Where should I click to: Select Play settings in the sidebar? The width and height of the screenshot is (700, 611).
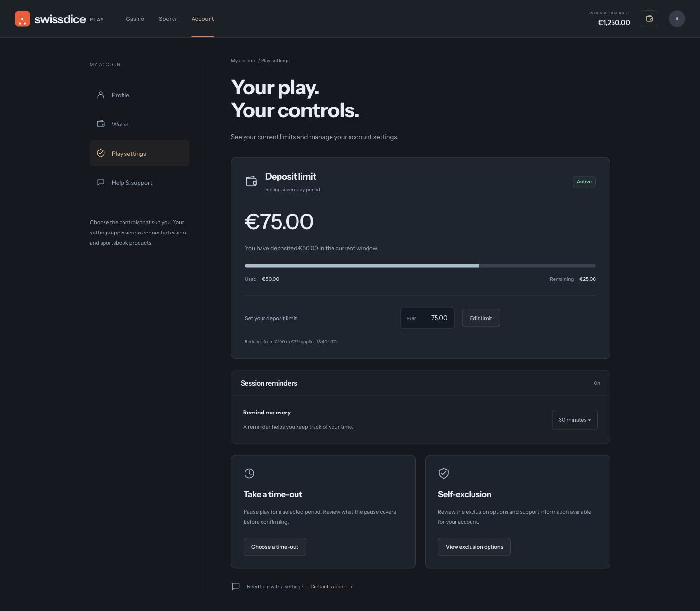point(140,153)
